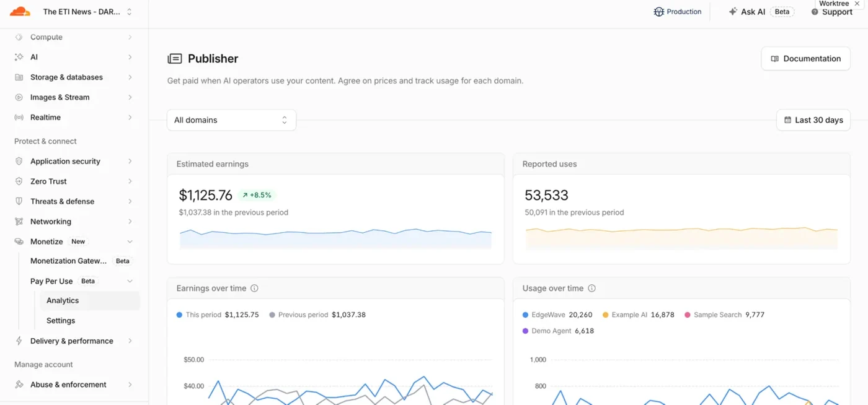The image size is (868, 405).
Task: Click the Production globe icon
Action: click(x=658, y=12)
